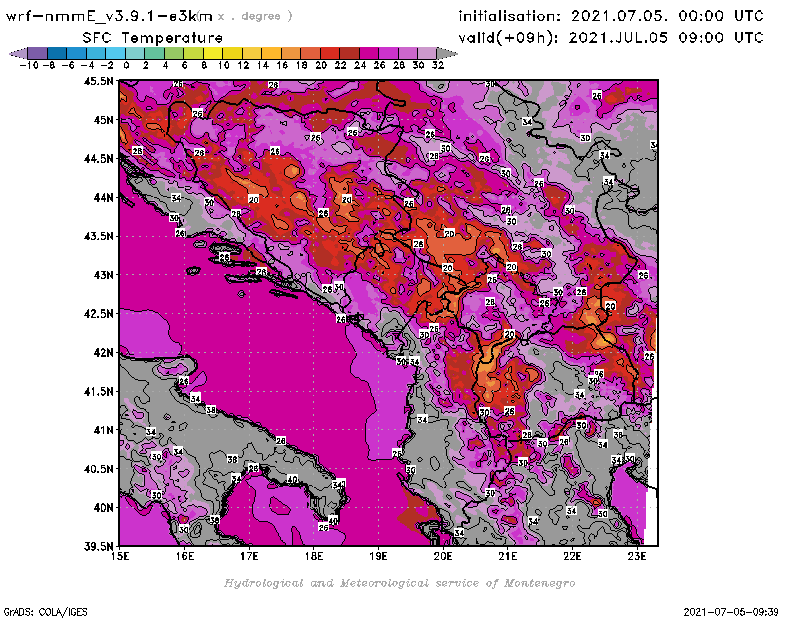800x618 pixels.
Task: Click the latitude label '45N'
Action: 103,120
